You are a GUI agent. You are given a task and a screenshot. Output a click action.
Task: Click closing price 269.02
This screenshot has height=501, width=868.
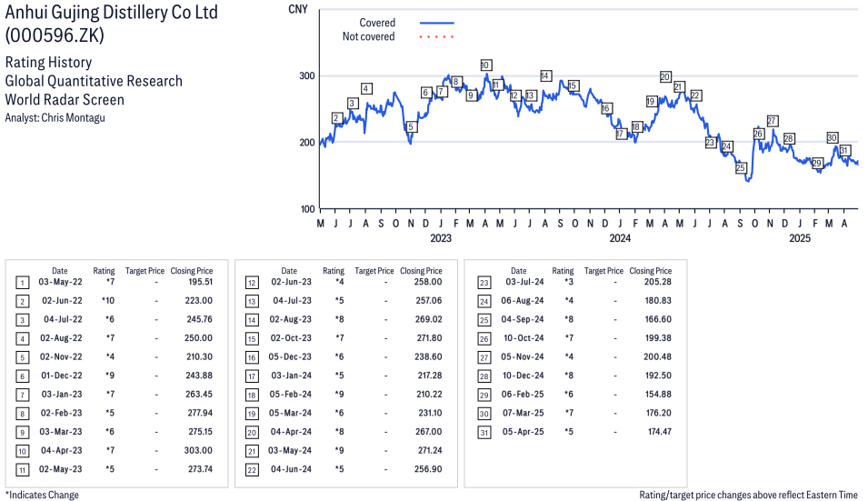(x=428, y=319)
